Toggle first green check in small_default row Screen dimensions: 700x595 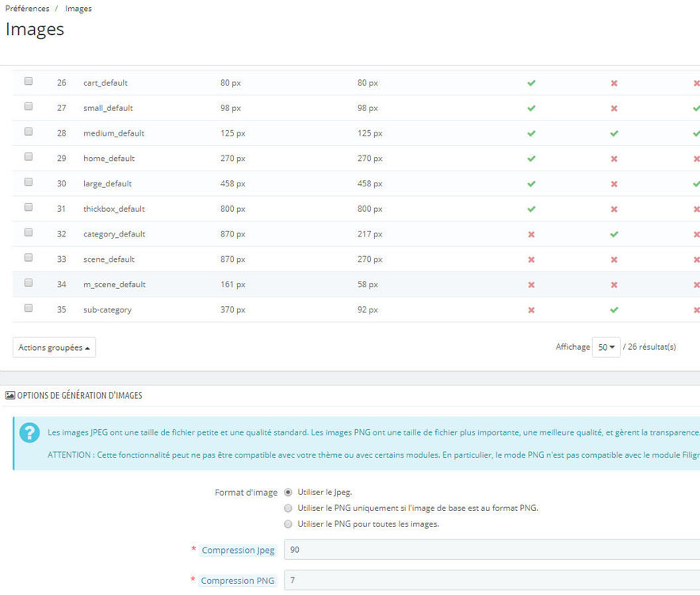point(531,108)
